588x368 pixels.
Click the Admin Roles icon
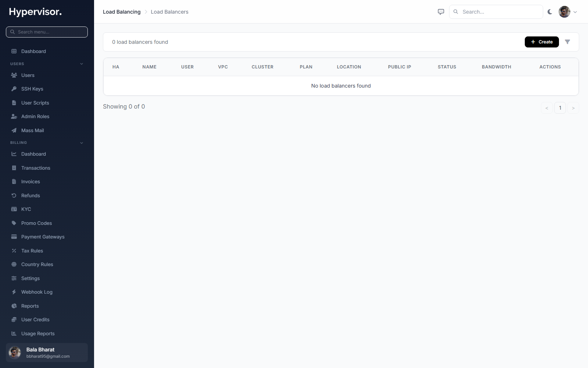pos(14,116)
